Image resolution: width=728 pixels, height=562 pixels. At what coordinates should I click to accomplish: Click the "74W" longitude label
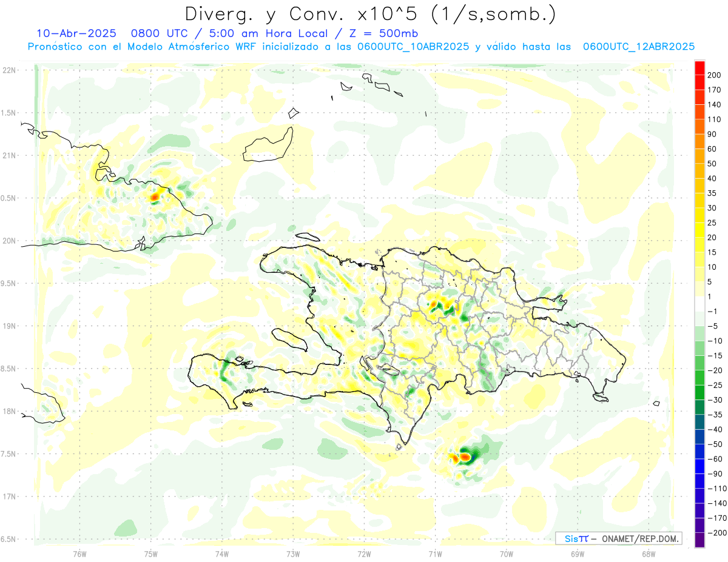click(221, 554)
